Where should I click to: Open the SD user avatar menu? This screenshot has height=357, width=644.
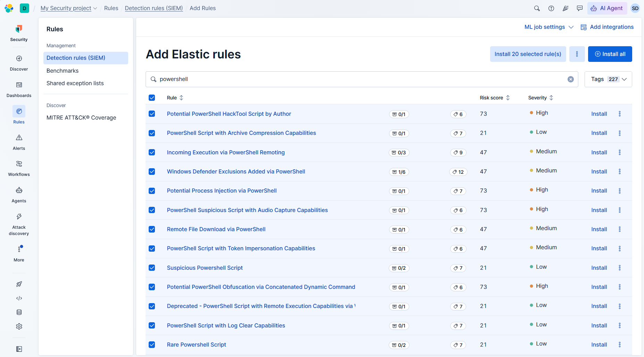635,8
